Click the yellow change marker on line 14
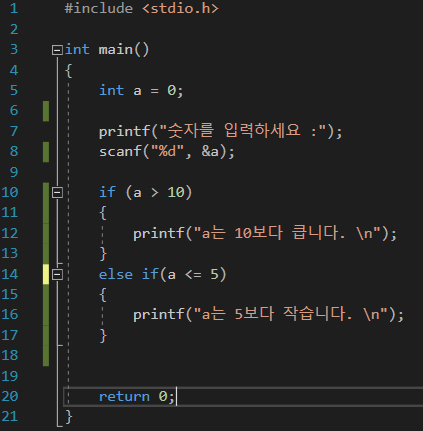 (46, 274)
